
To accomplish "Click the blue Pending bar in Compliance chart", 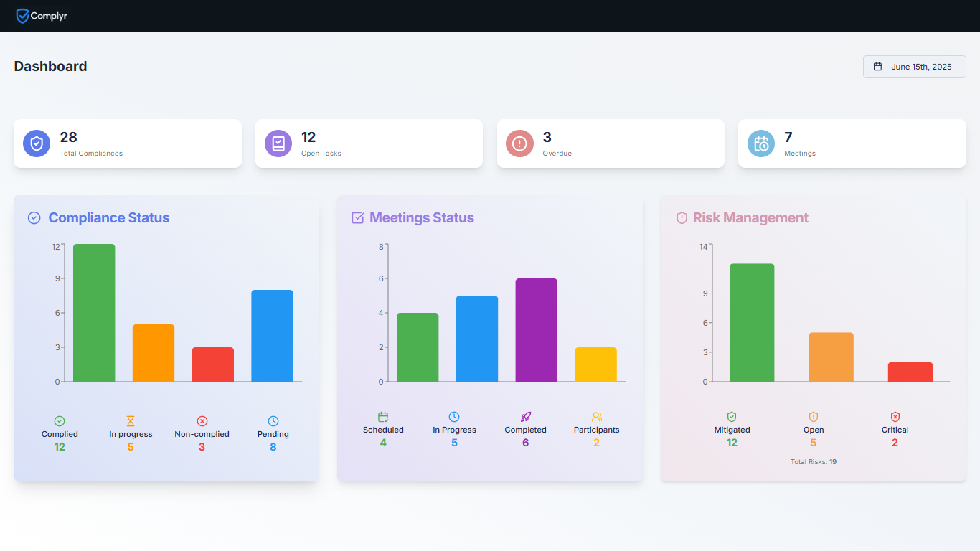I will (272, 336).
